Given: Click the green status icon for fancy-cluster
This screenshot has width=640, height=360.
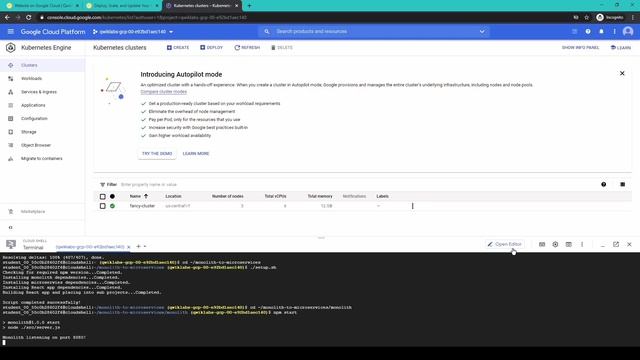Looking at the screenshot, I should [x=112, y=206].
